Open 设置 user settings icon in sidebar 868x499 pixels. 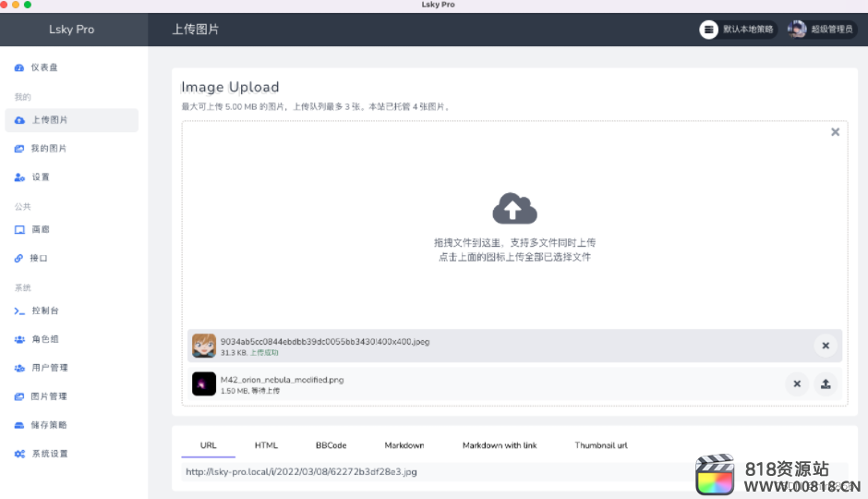tap(19, 177)
